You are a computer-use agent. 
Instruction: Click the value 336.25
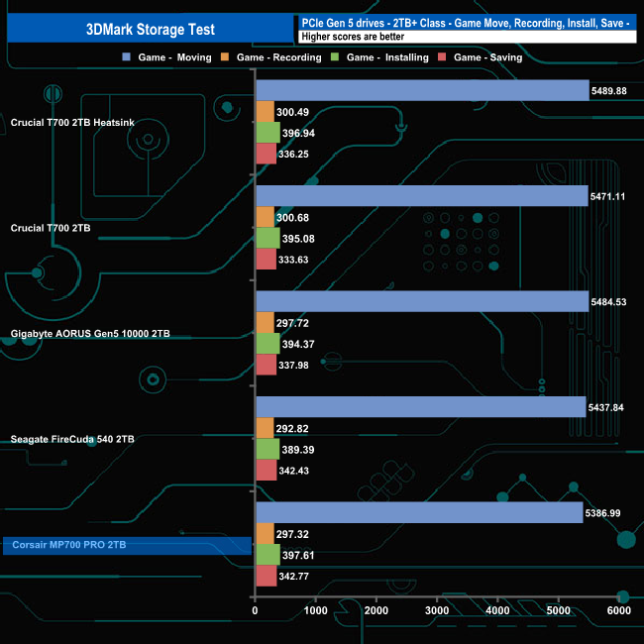point(293,154)
